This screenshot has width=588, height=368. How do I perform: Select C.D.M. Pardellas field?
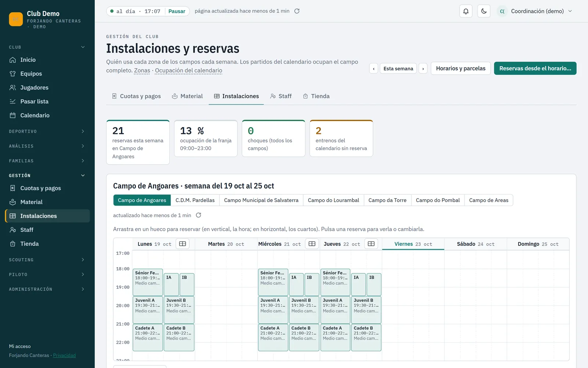pyautogui.click(x=195, y=200)
